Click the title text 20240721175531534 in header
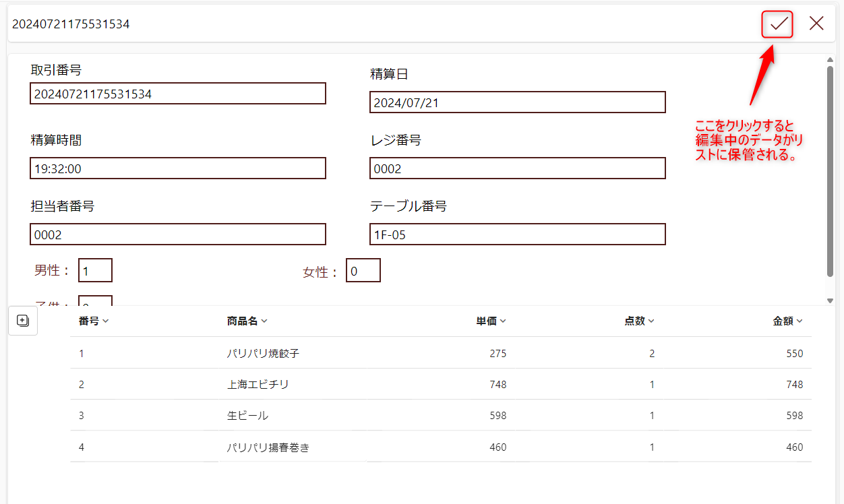The height and width of the screenshot is (504, 844). pyautogui.click(x=71, y=24)
